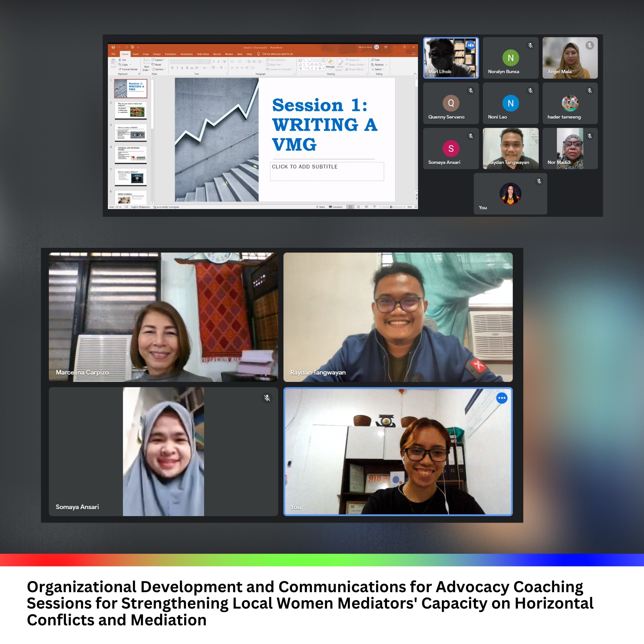Click the Save icon in quick access toolbar

point(113,47)
